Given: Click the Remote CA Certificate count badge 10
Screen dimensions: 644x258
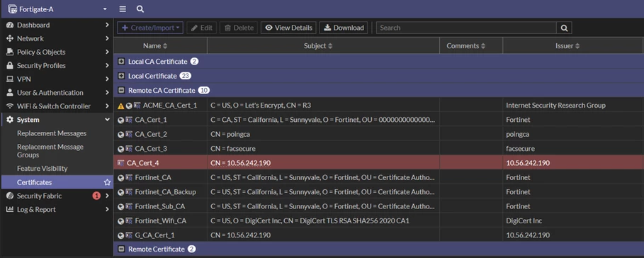Looking at the screenshot, I should coord(204,91).
